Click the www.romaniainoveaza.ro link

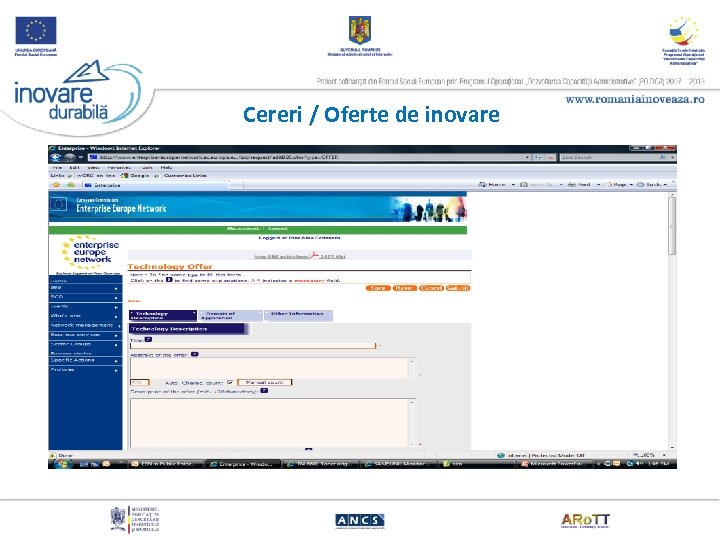coord(635,100)
